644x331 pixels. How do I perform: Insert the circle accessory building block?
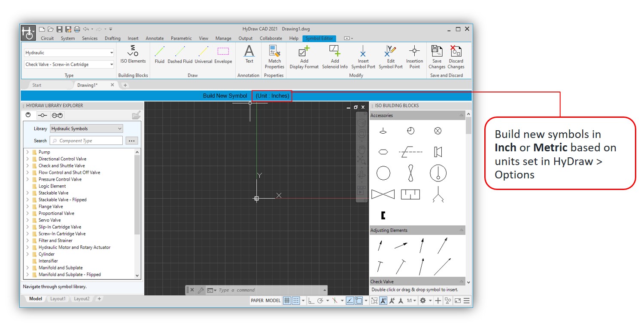click(383, 173)
